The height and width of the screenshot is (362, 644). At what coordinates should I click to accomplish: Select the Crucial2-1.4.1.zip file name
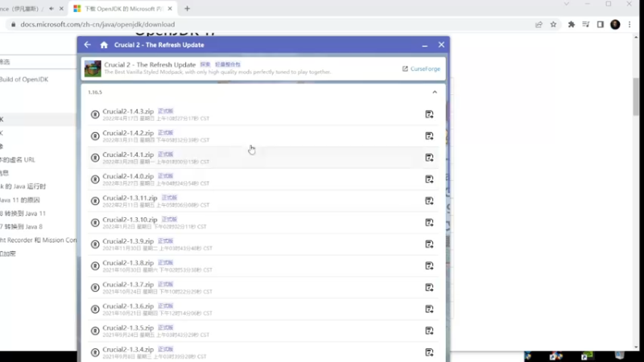click(128, 154)
